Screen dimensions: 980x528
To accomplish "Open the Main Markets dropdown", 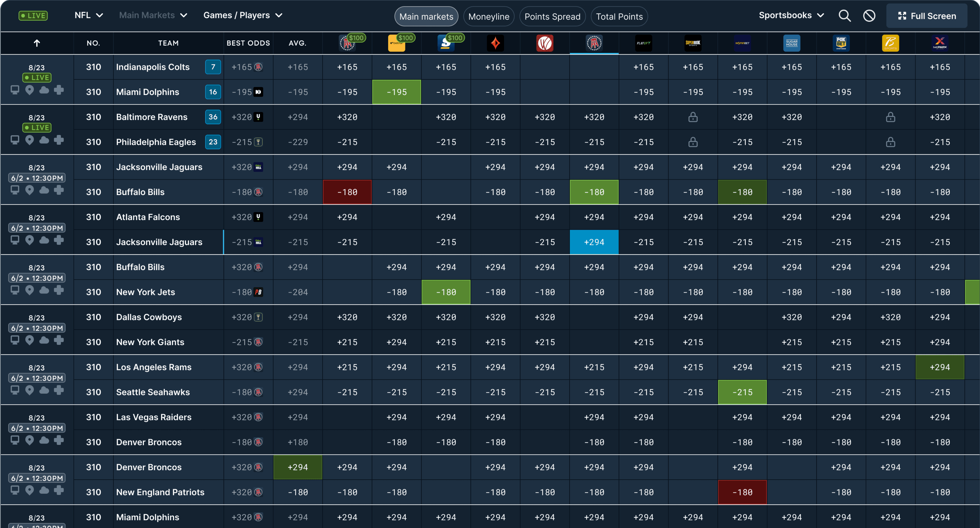I will click(153, 15).
